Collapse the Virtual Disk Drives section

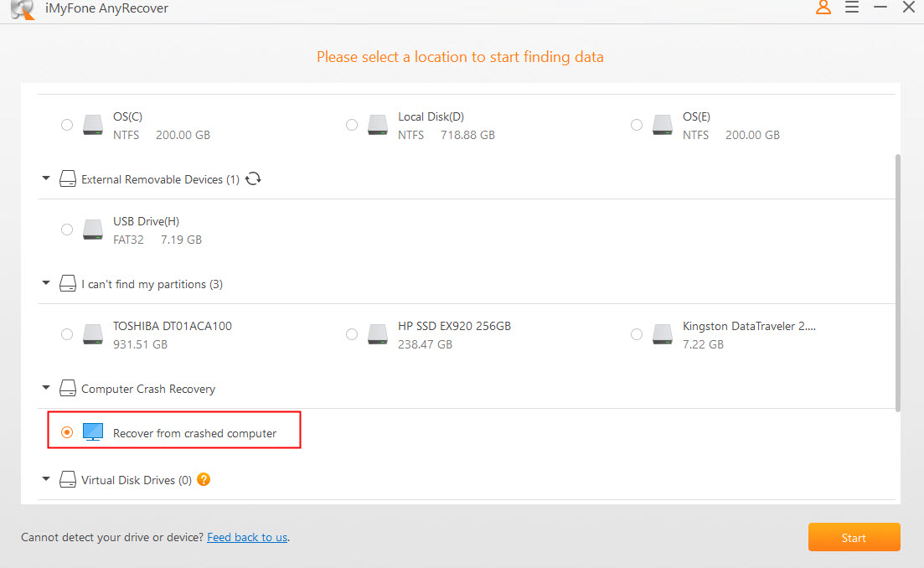(x=46, y=479)
